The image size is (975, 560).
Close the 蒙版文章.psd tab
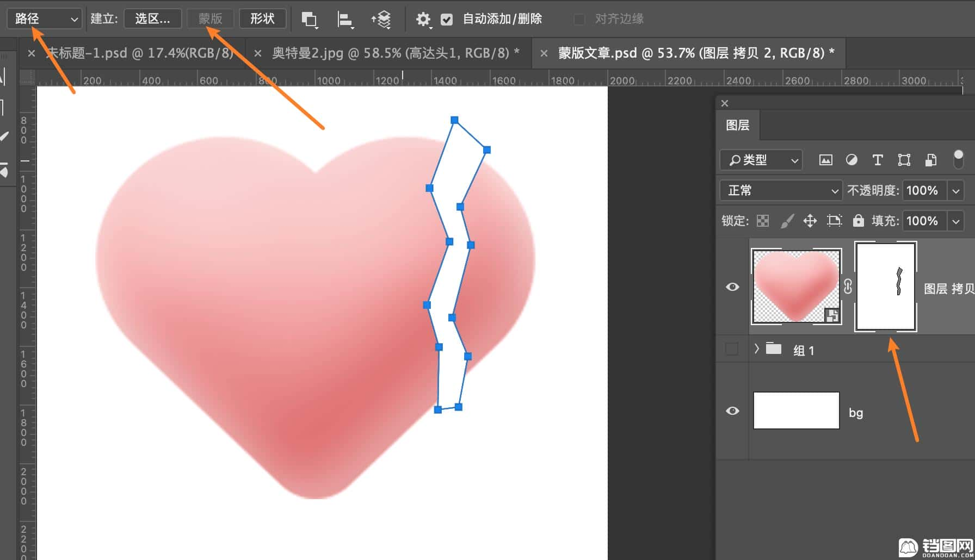pos(544,53)
